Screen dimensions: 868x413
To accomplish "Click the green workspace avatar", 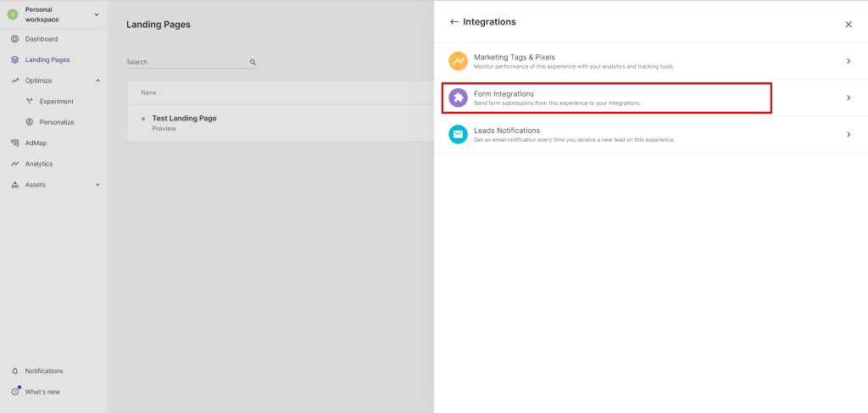I will point(13,14).
